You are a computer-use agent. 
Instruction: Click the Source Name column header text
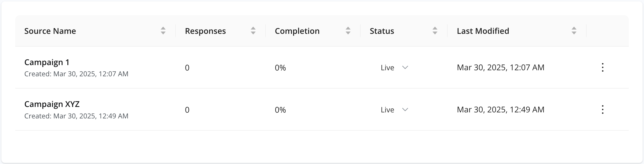[50, 31]
